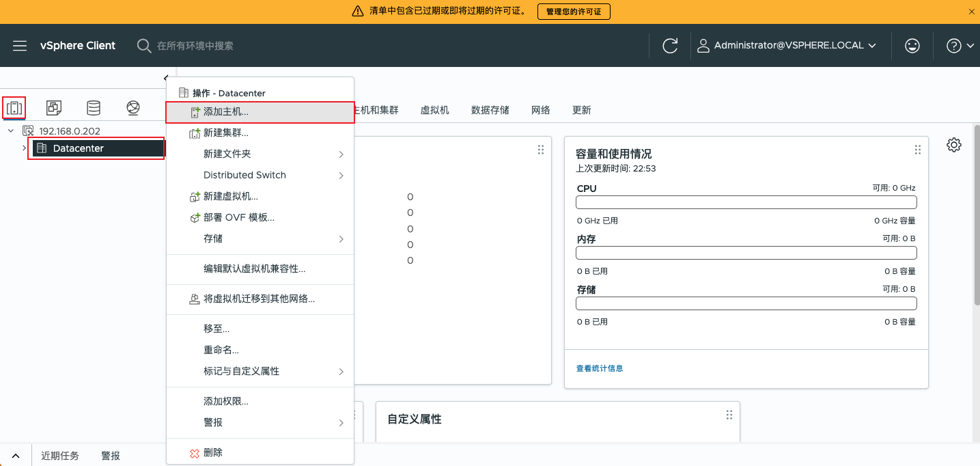Show 警报 in bottom panel
980x466 pixels.
click(x=111, y=456)
